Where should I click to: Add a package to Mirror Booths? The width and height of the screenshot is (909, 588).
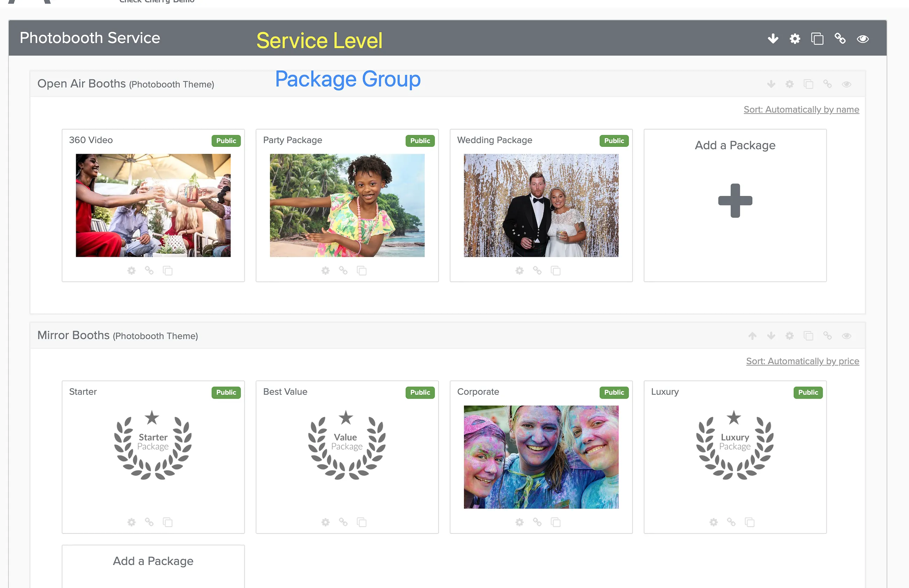click(153, 567)
